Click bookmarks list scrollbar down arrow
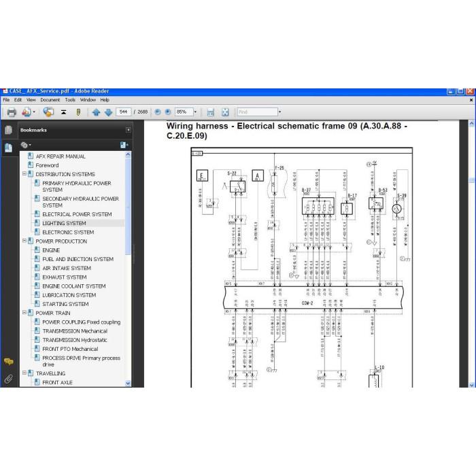The image size is (476, 476). click(128, 383)
